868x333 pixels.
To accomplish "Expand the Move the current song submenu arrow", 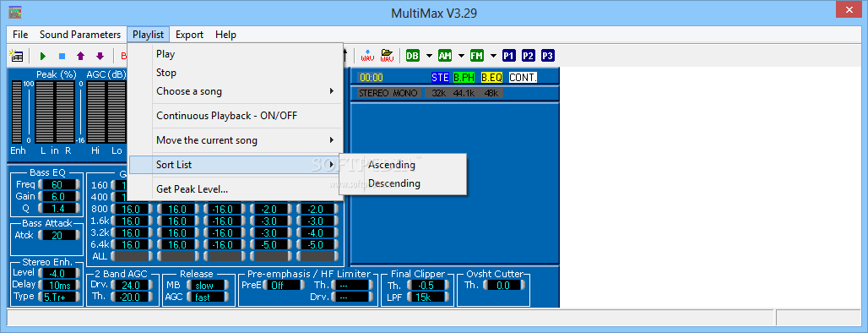I will 332,139.
